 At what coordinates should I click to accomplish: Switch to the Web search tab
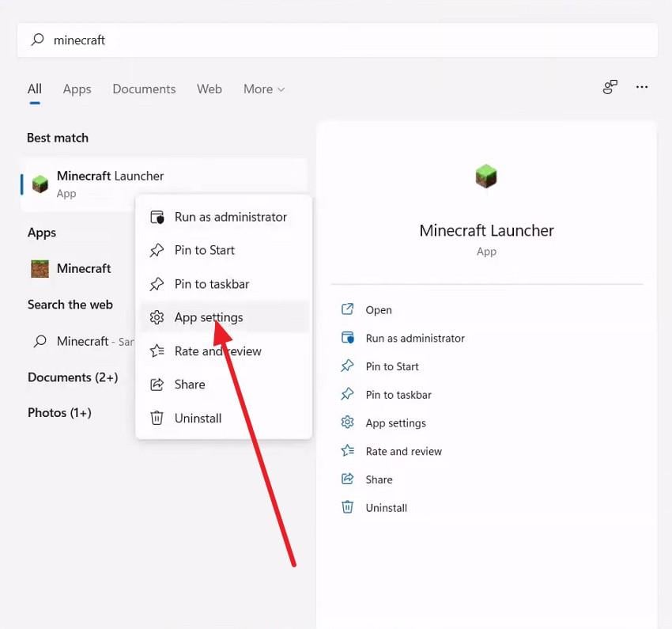[x=210, y=89]
